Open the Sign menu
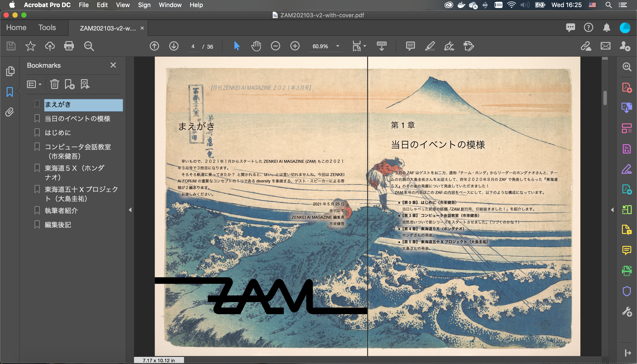 point(144,5)
